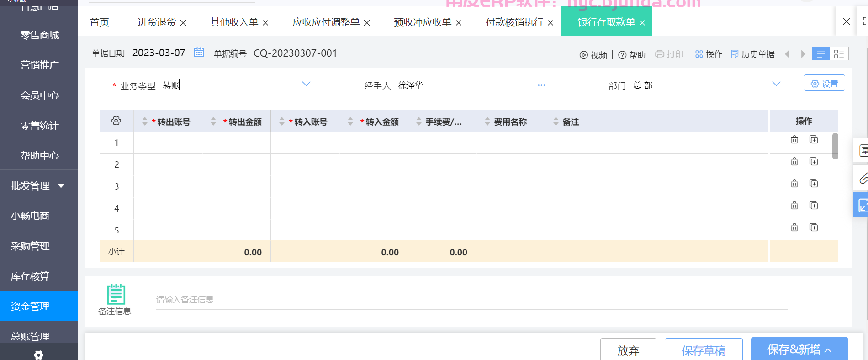Viewport: 868px width, 360px height.
Task: Open 帮助 help
Action: (x=632, y=55)
